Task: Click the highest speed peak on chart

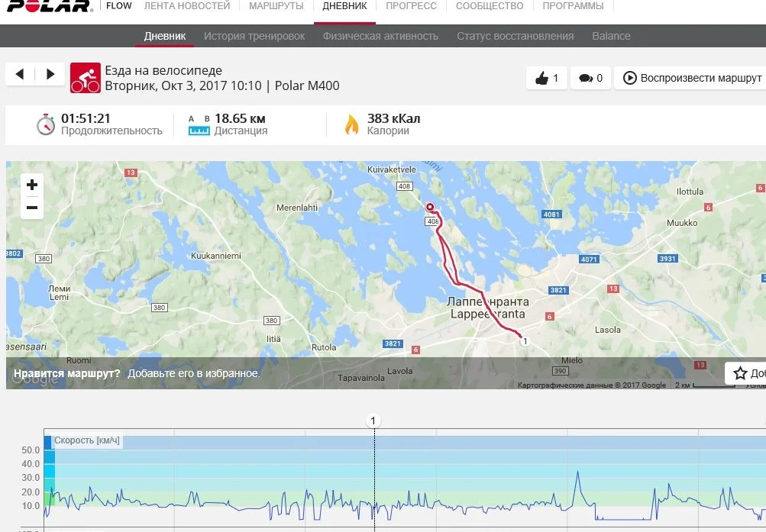Action: (x=578, y=472)
